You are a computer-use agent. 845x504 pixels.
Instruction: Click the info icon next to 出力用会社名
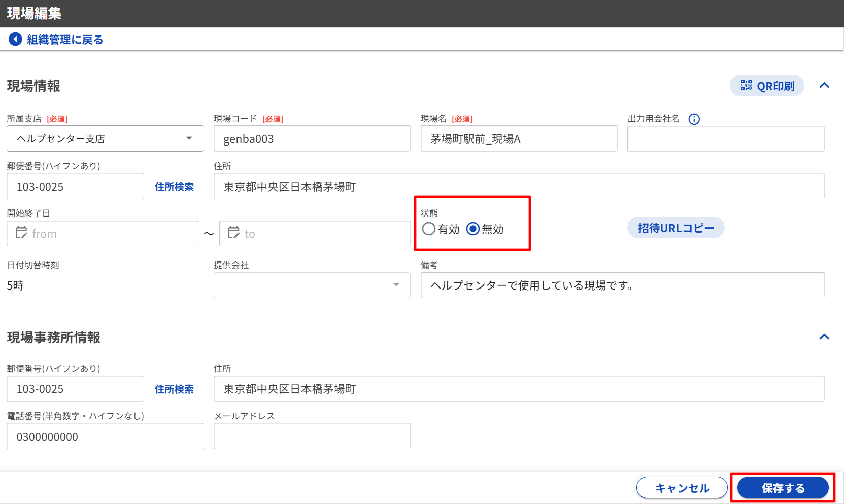694,119
